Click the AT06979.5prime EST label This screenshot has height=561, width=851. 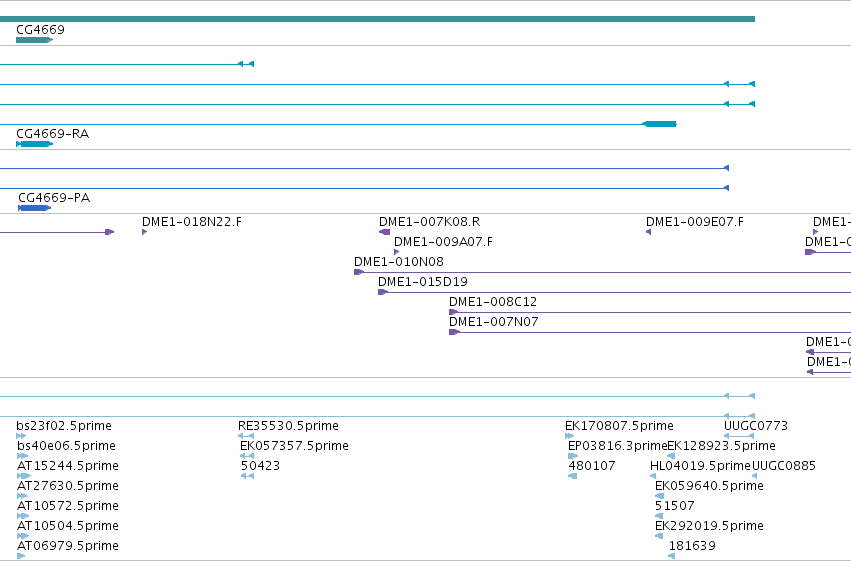(x=68, y=546)
